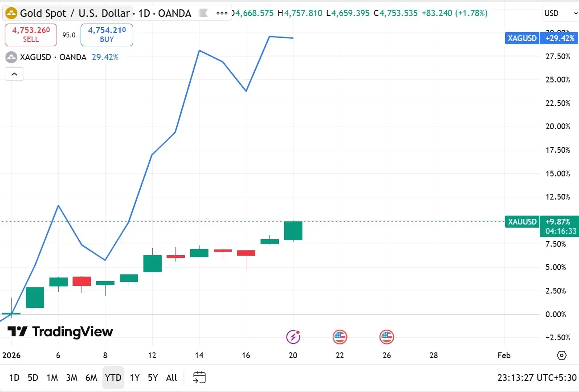Click the US flag event on 22
This screenshot has height=392, width=579.
pyautogui.click(x=340, y=337)
